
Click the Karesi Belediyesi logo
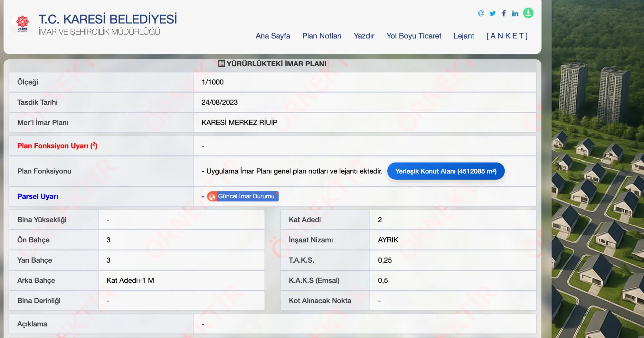pyautogui.click(x=23, y=24)
